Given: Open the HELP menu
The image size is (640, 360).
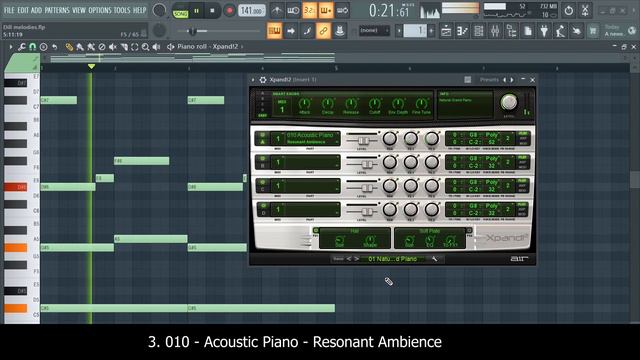Looking at the screenshot, I should pos(139,10).
